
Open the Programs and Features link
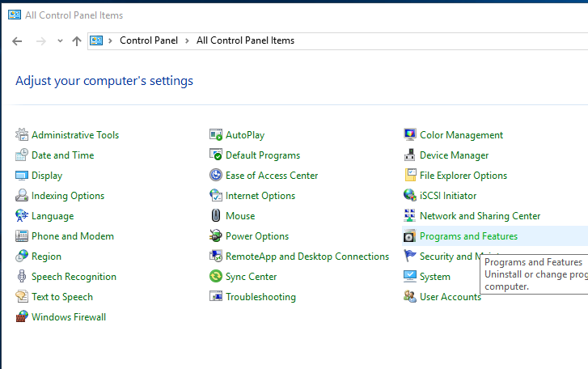(468, 236)
